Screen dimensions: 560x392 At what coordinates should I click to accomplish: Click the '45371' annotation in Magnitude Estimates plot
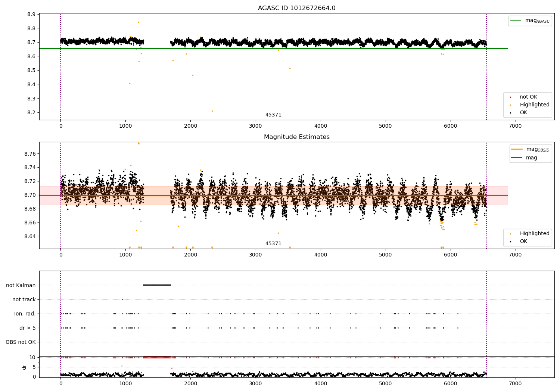tap(273, 244)
